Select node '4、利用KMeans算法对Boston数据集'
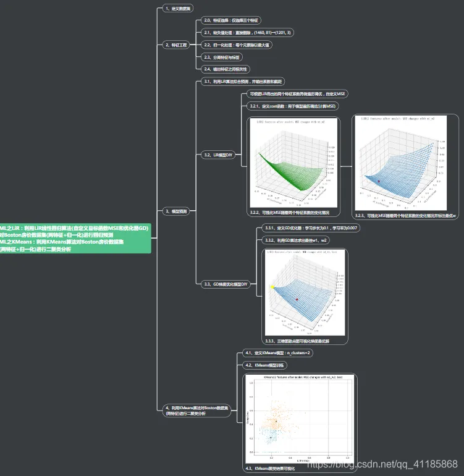 point(196,410)
